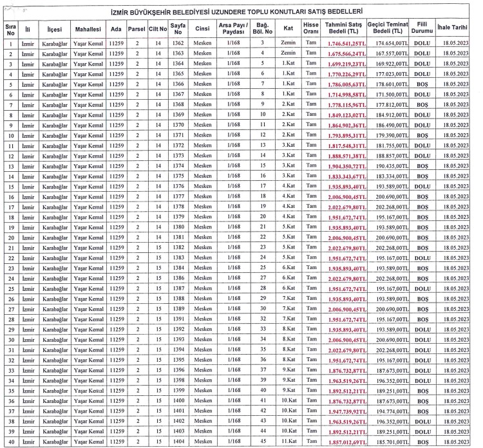This screenshot has height=448, width=483.
Task: Click the 'İhale Tarihi' column header
Action: point(452,27)
